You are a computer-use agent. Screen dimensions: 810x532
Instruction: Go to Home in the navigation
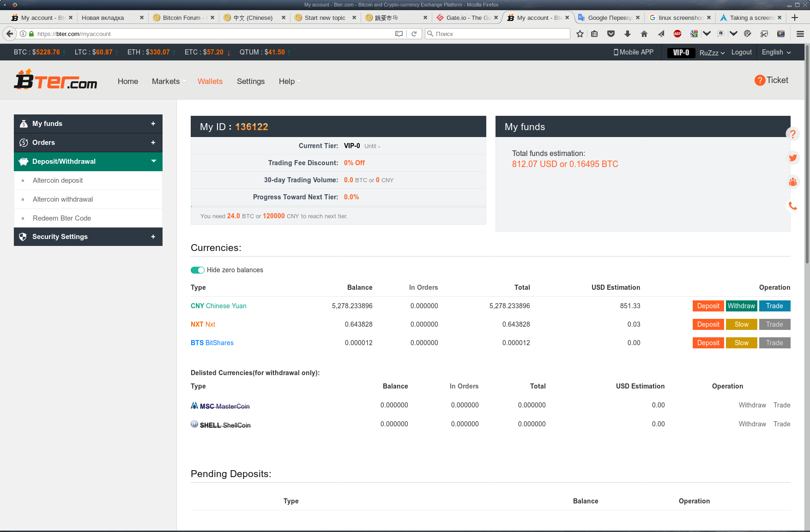point(128,81)
